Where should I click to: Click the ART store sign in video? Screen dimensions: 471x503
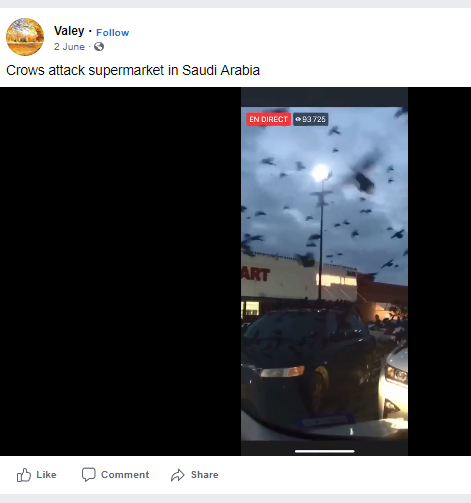click(256, 275)
